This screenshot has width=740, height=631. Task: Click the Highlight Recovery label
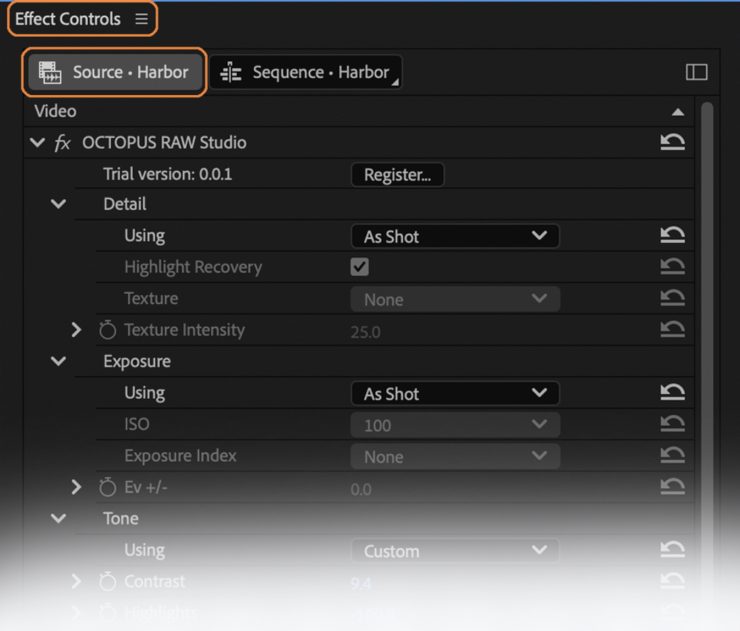tap(193, 267)
